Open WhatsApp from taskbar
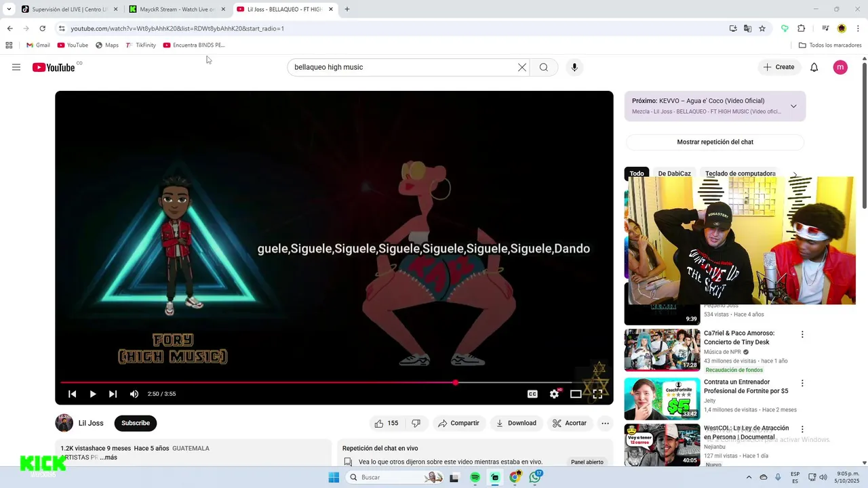This screenshot has height=488, width=868. click(535, 477)
